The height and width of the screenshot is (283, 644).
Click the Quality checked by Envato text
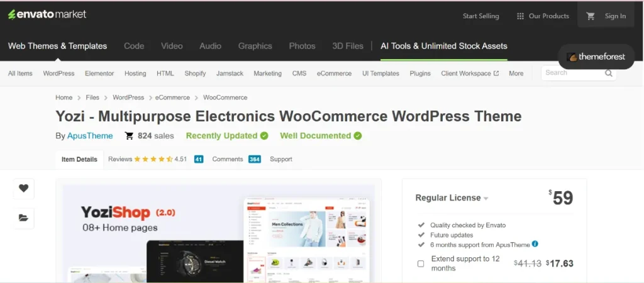coord(468,225)
